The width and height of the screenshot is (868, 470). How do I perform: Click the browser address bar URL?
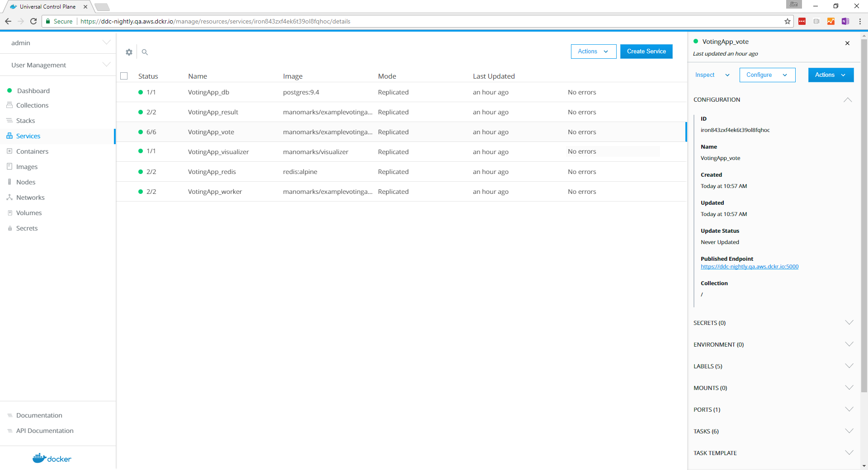215,21
